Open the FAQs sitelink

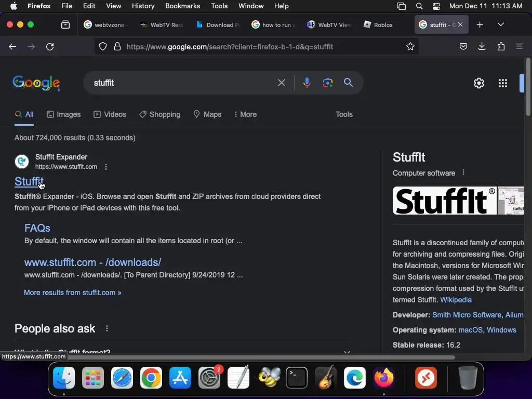tap(37, 228)
